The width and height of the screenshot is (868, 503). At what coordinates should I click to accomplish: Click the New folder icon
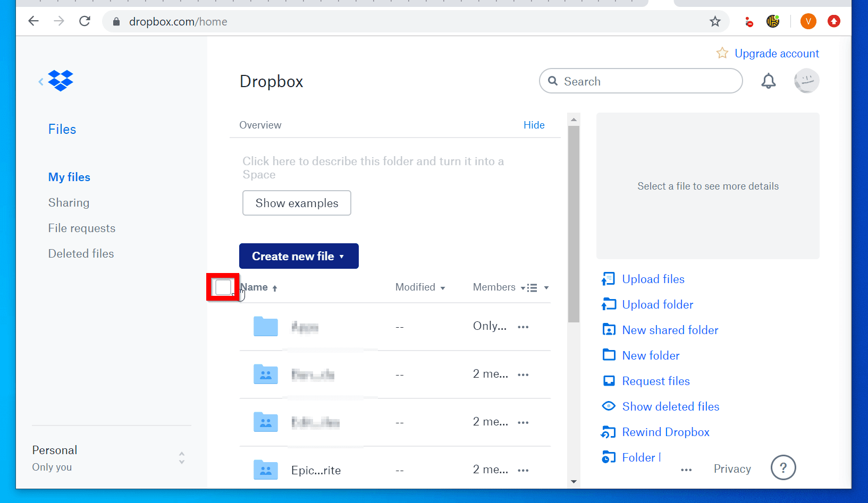pos(609,355)
